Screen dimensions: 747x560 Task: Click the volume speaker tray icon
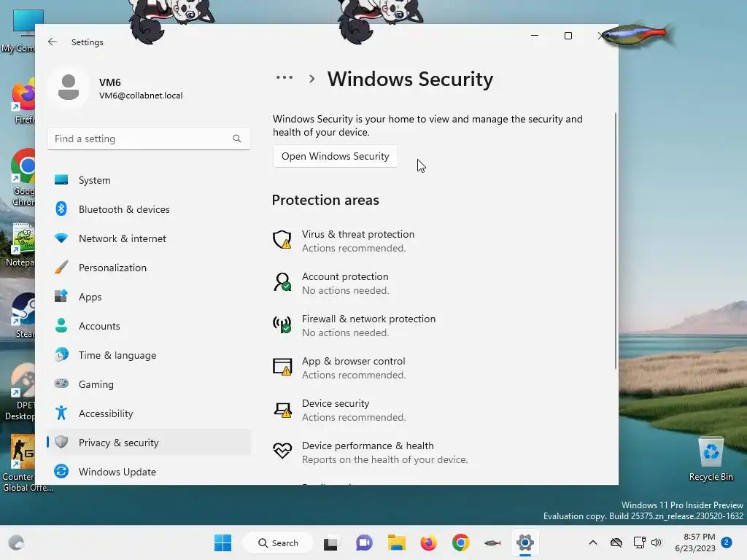point(657,542)
